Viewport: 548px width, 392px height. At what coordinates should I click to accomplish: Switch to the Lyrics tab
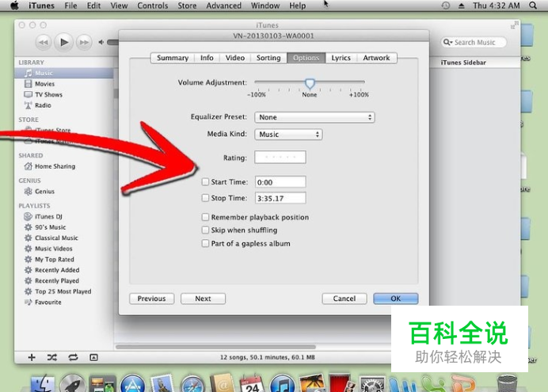pos(341,58)
